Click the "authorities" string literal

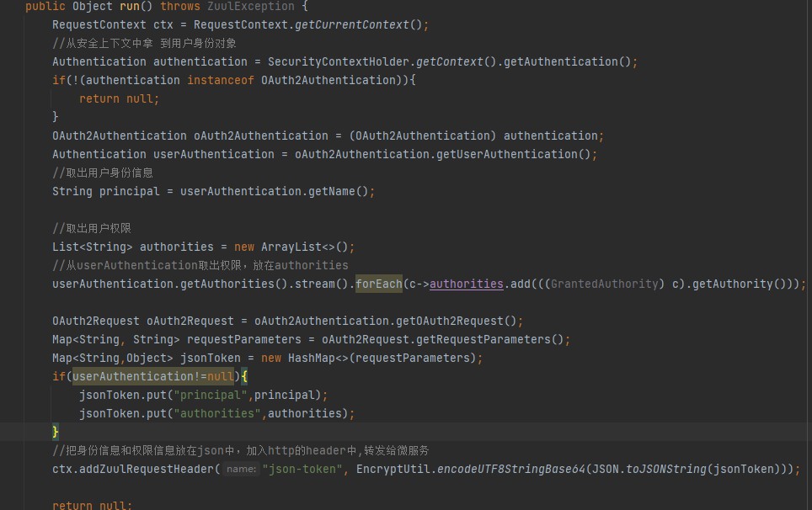point(217,414)
